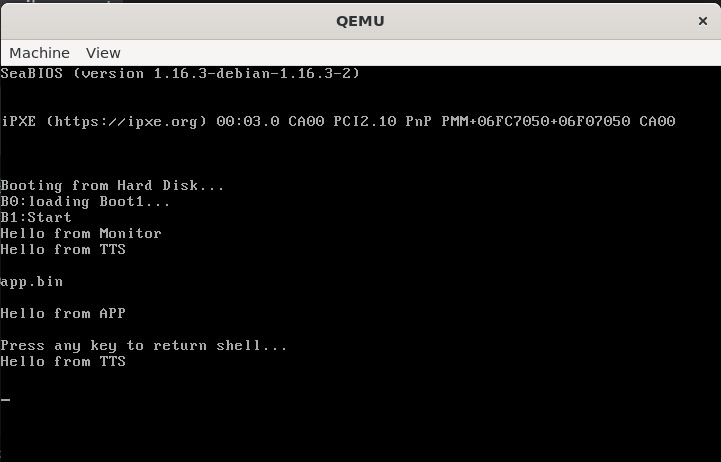Click the PCI address 00:03.0 text

tap(247, 122)
